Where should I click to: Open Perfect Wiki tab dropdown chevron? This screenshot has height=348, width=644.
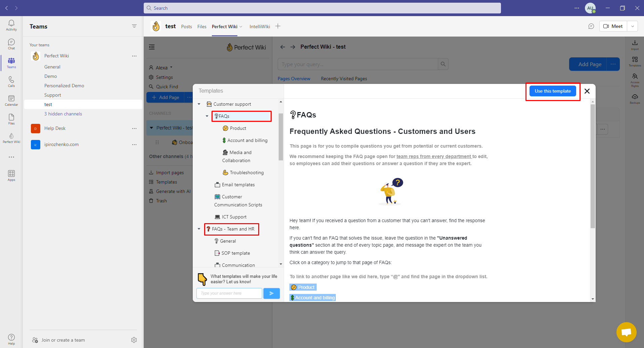(241, 27)
